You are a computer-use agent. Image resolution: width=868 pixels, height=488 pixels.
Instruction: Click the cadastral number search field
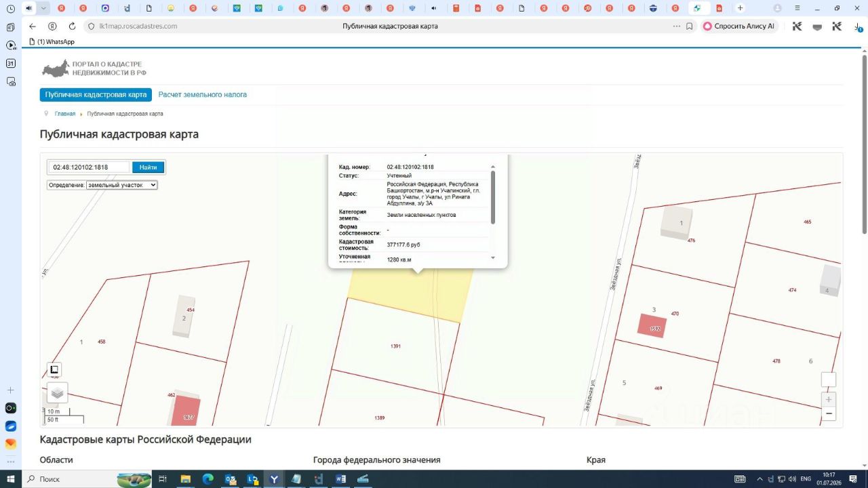tap(89, 167)
